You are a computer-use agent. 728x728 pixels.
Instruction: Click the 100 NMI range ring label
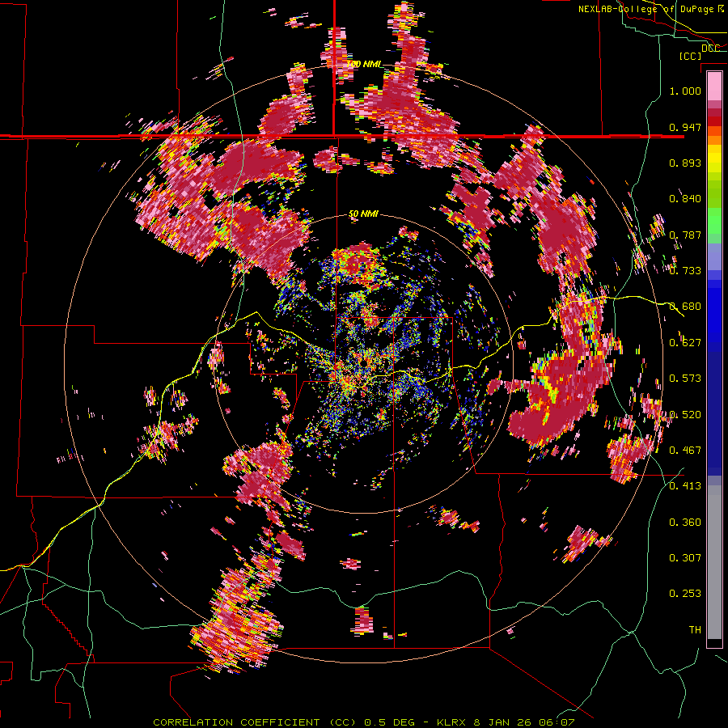363,64
